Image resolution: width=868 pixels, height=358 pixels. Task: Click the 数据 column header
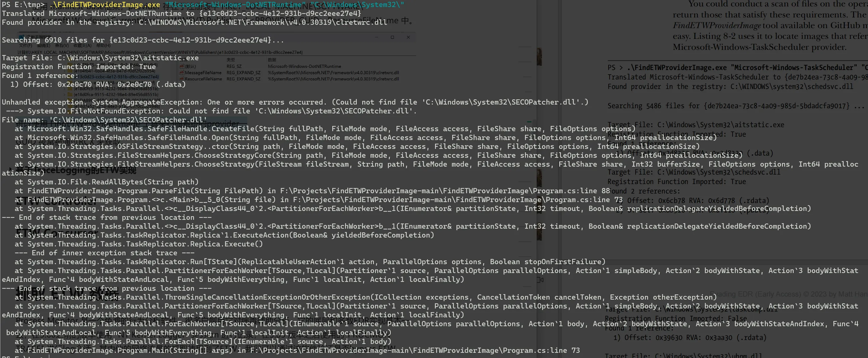272,60
